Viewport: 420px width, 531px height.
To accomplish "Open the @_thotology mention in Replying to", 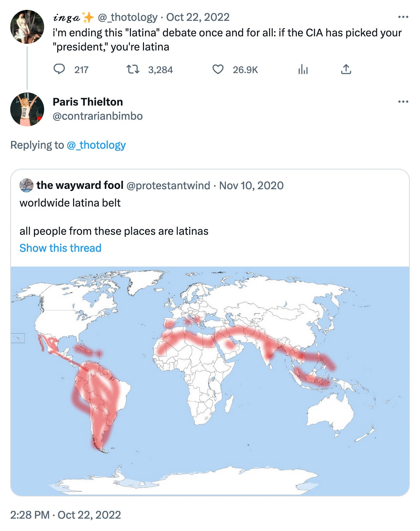I will 96,145.
